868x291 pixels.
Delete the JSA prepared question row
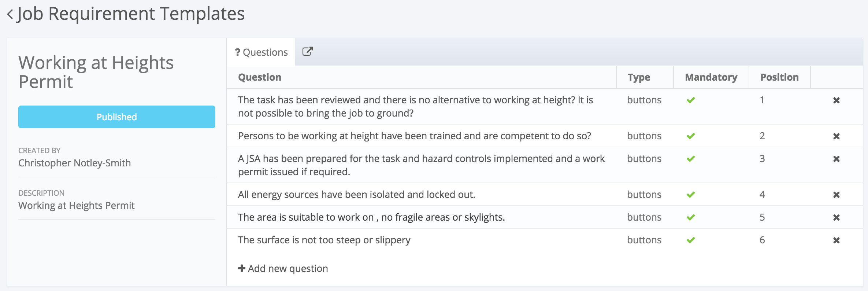point(836,159)
